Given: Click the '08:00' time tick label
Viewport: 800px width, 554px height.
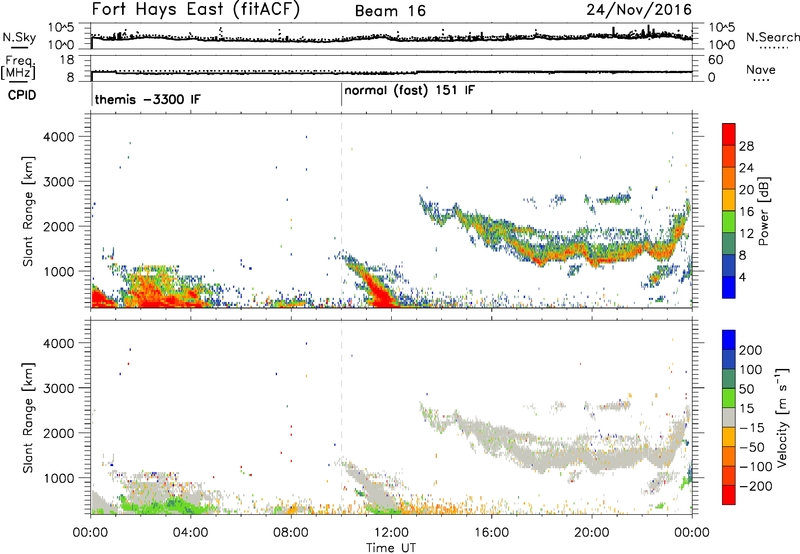Looking at the screenshot, I should tap(291, 533).
